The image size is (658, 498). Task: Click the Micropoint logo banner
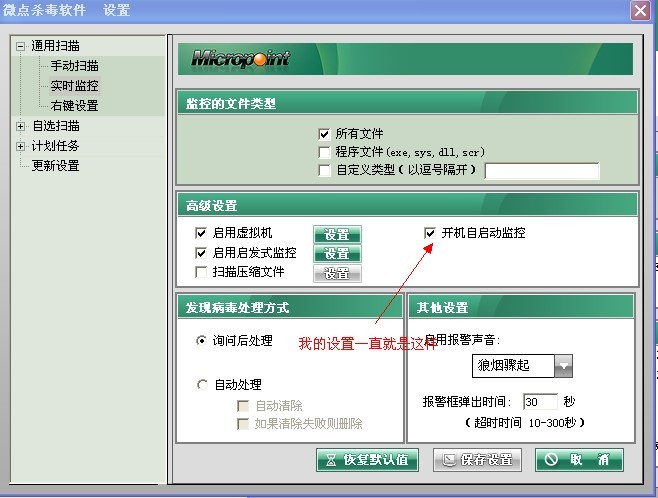pos(405,59)
